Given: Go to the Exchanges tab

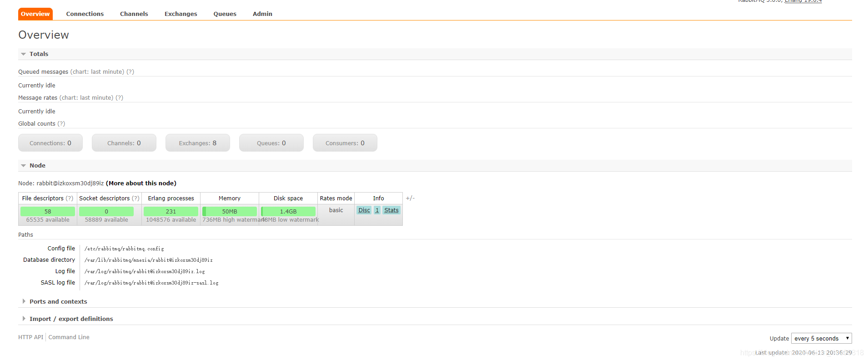Looking at the screenshot, I should (x=181, y=14).
